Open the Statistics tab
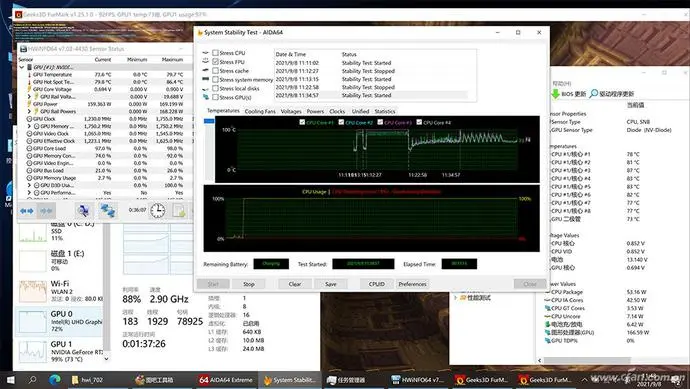 [x=385, y=111]
